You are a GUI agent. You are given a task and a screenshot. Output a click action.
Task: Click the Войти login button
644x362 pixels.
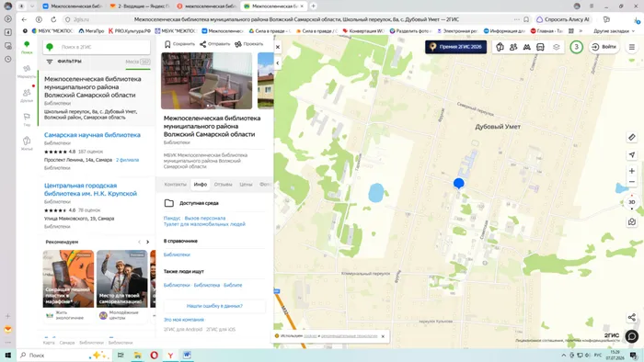click(604, 47)
